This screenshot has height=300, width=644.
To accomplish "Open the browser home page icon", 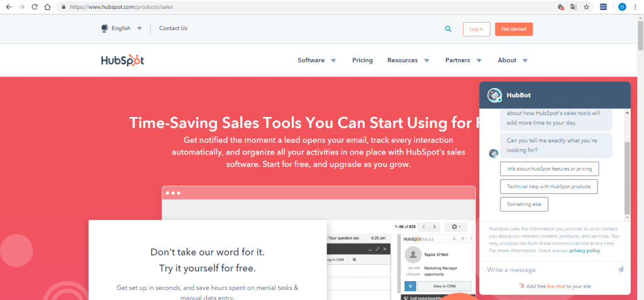I will 48,7.
